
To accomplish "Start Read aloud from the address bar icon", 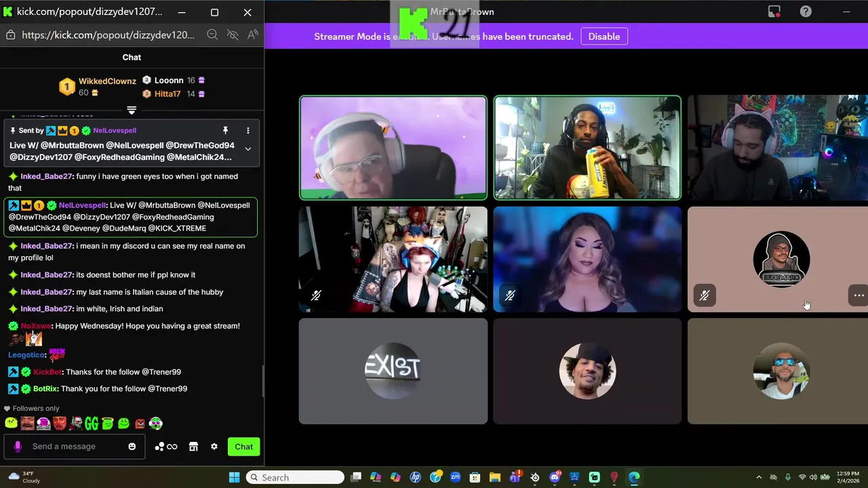I will coord(252,35).
